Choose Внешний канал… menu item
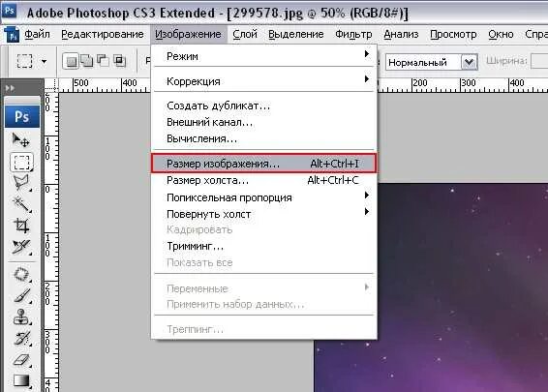Screen dimensions: 548x392 tap(264, 122)
